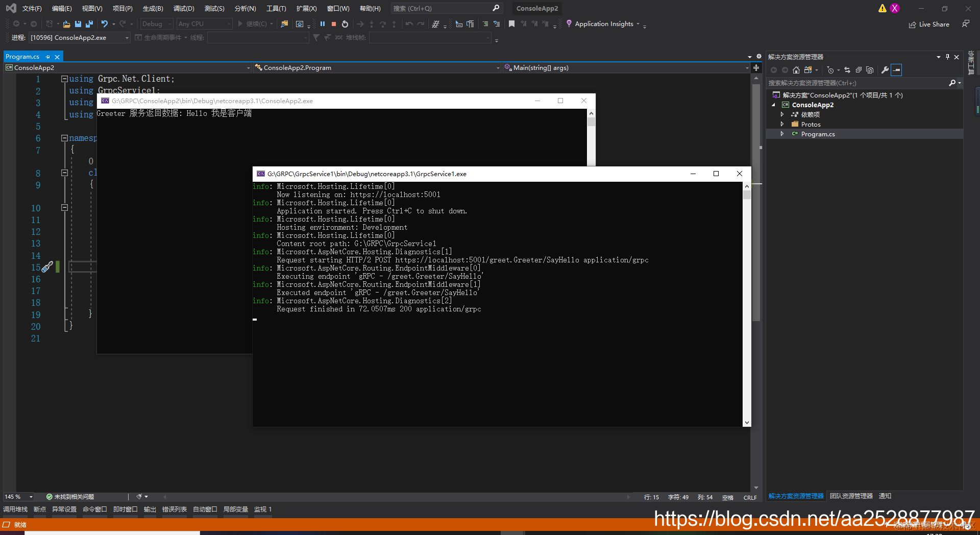Collapse the namespace block at line 6
The image size is (980, 535).
(64, 138)
